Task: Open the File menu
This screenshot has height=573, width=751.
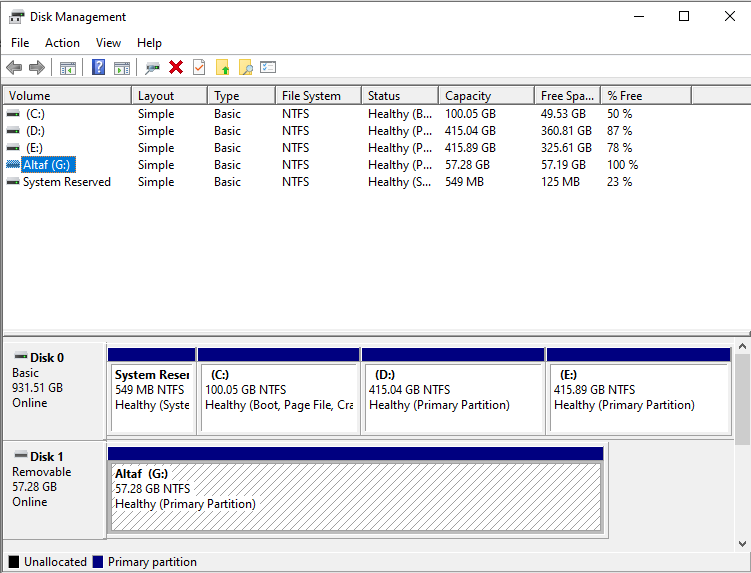Action: click(20, 43)
